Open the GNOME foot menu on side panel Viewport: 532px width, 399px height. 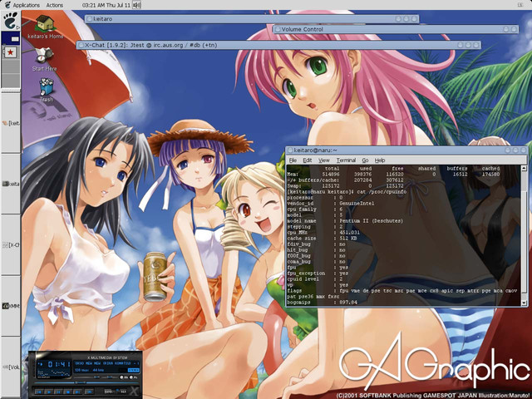(11, 21)
